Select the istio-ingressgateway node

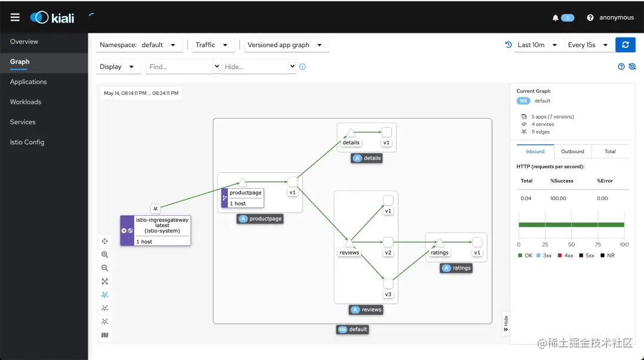[x=155, y=231]
